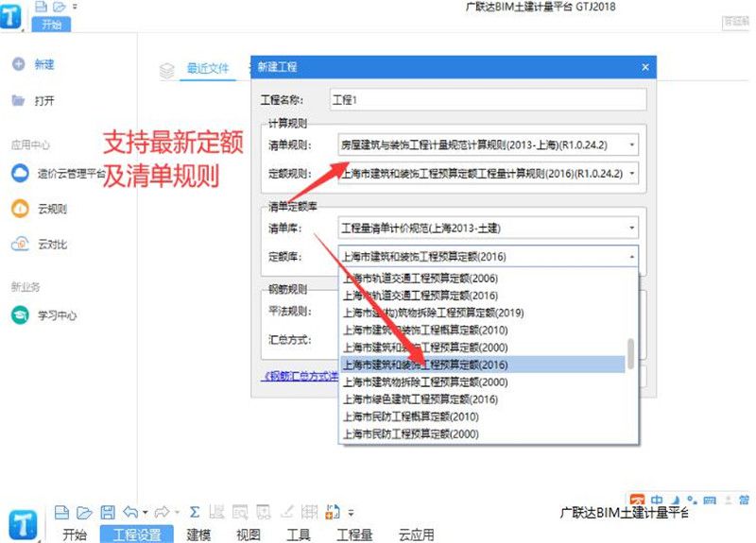Click the 中 input method tray icon
The height and width of the screenshot is (543, 756).
tap(657, 501)
